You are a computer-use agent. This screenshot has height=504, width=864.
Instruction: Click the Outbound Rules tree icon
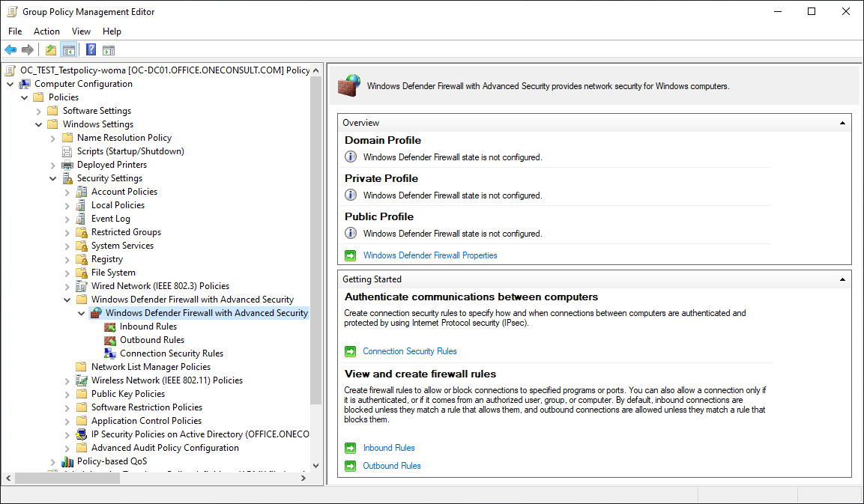110,340
